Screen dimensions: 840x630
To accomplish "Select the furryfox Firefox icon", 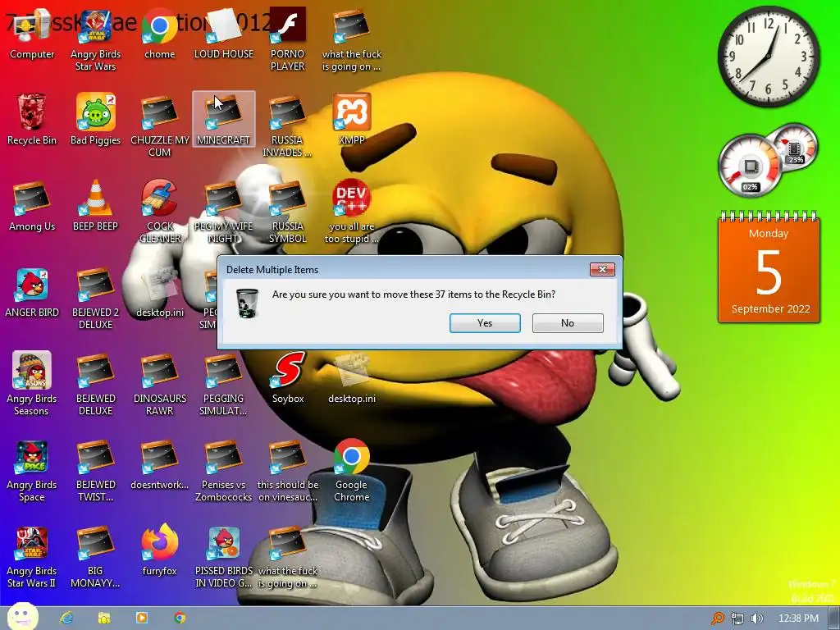I will pyautogui.click(x=160, y=550).
